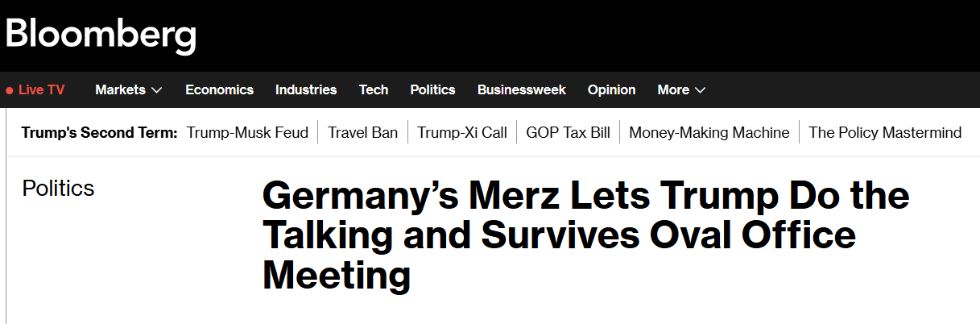Click the Bloomberg logo

point(101,34)
